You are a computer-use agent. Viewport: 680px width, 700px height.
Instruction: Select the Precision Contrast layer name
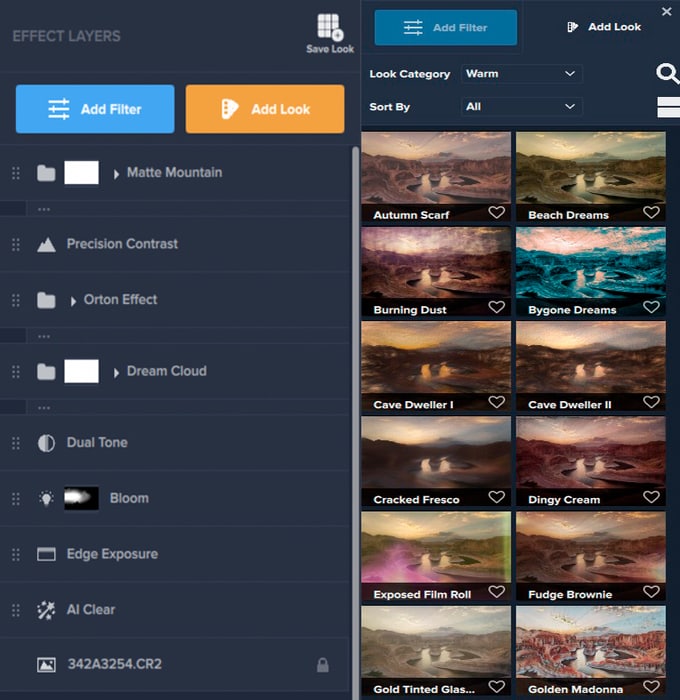pyautogui.click(x=122, y=244)
